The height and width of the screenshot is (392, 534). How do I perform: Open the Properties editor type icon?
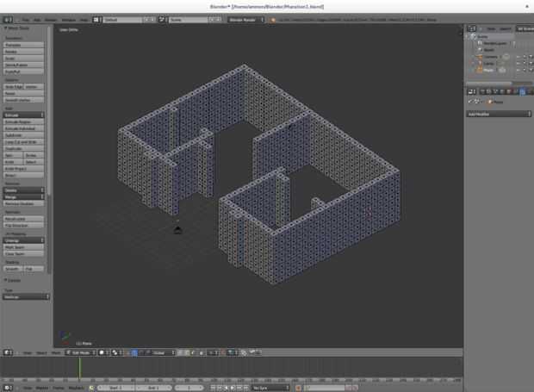[472, 91]
